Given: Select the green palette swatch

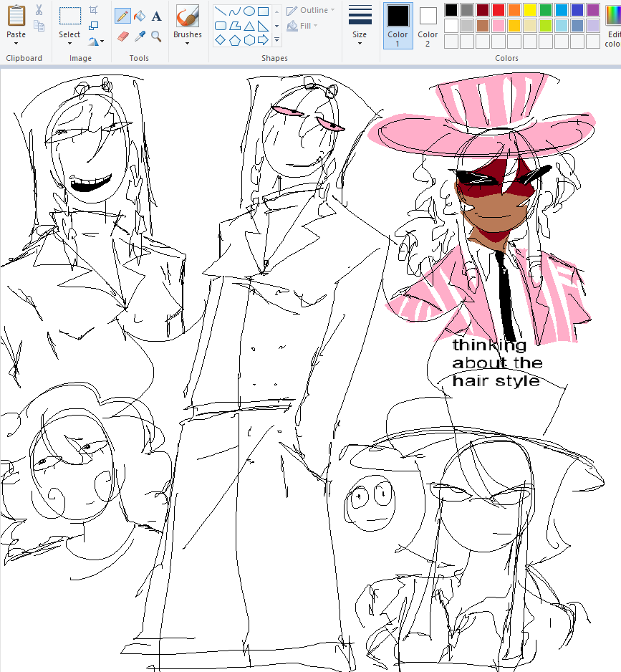Looking at the screenshot, I should [546, 9].
